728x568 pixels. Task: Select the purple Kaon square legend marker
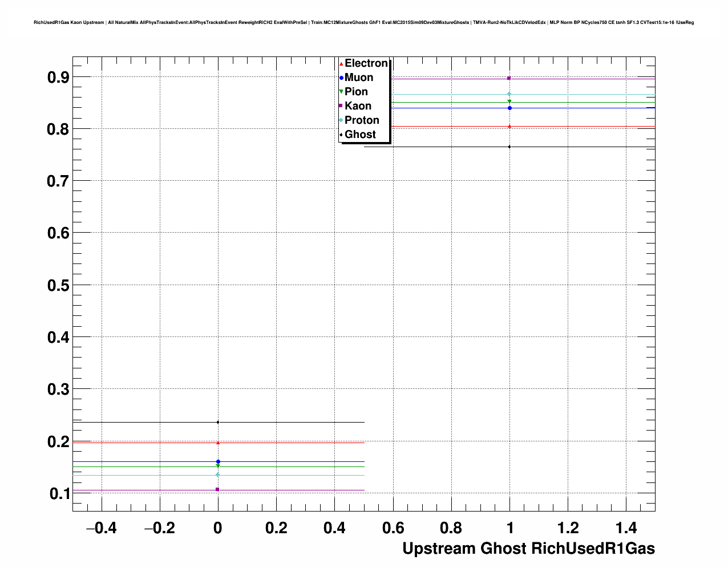coord(341,106)
